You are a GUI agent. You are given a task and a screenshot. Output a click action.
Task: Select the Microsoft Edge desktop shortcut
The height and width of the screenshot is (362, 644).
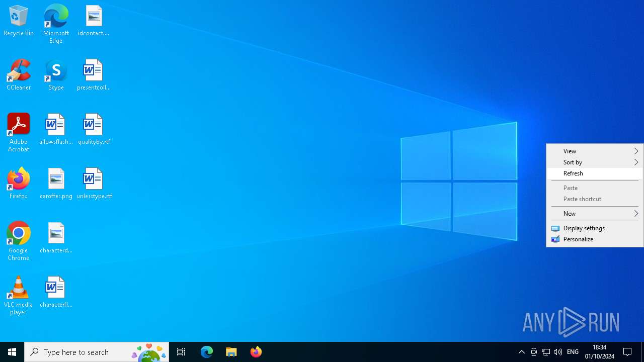click(x=56, y=24)
